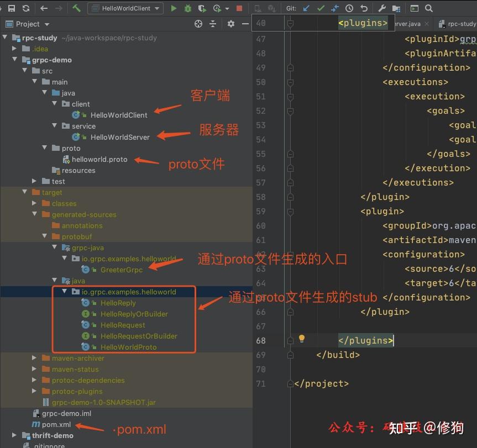Open Project panel settings gear icon
This screenshot has height=448, width=477.
230,24
